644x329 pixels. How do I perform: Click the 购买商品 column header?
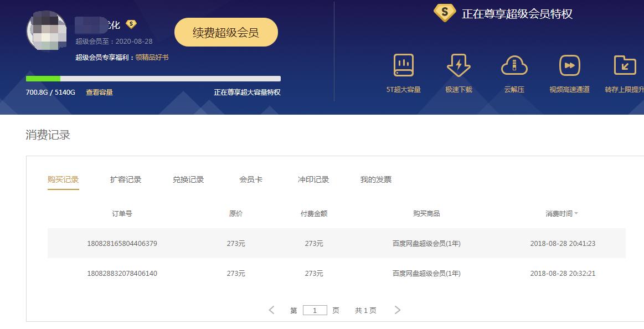coord(426,214)
